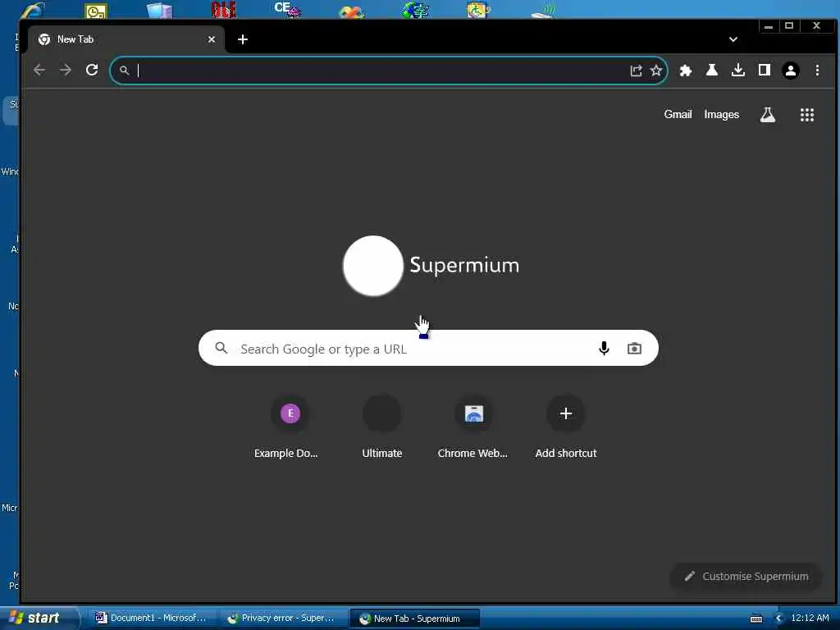Click the magnifier icon in the address bar
Screen dimensions: 840x630
(x=125, y=71)
